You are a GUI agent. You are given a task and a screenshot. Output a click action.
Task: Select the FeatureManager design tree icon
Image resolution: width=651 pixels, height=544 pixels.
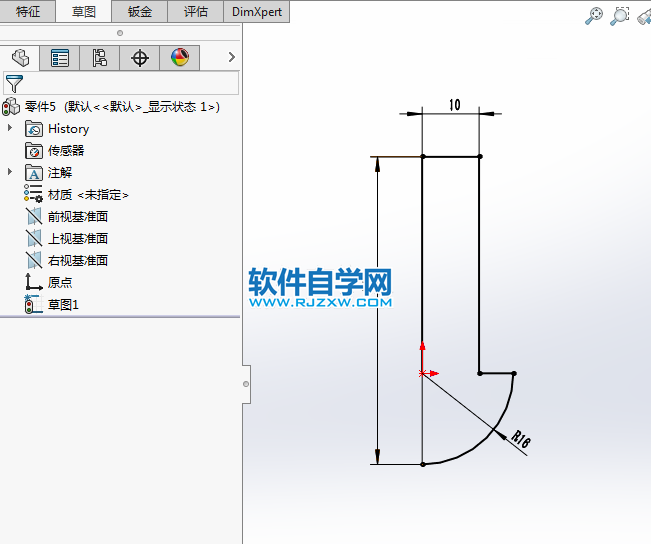coord(20,58)
